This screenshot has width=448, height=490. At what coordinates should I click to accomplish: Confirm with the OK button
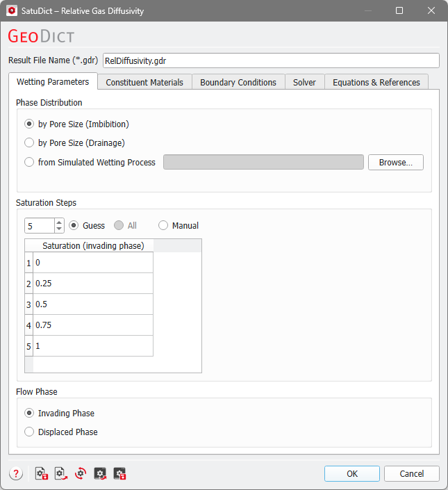pos(352,474)
